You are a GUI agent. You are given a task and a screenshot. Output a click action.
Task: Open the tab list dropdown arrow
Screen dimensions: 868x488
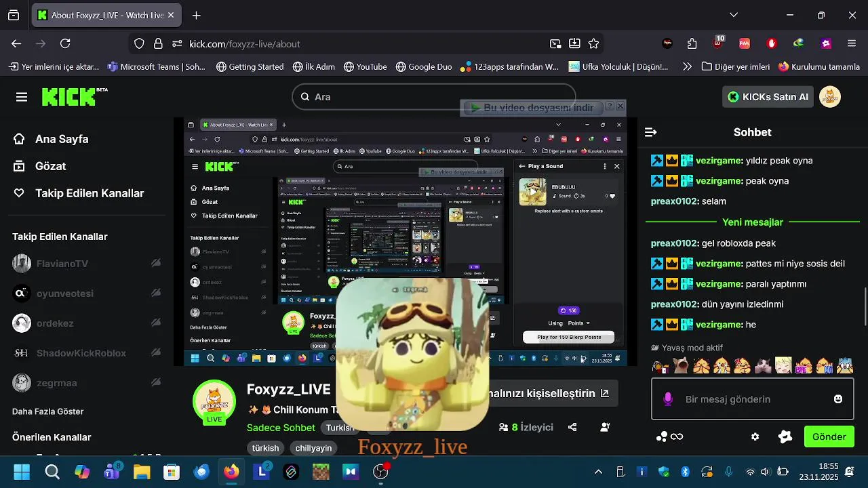733,15
